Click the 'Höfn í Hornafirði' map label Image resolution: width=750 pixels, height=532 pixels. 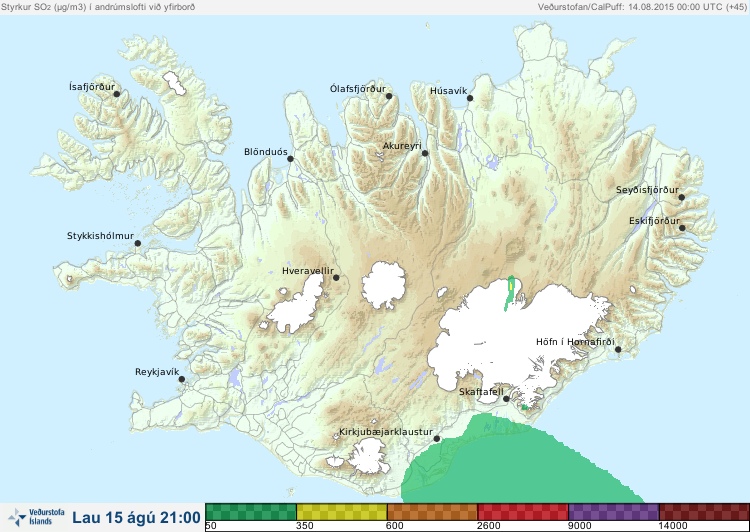[x=575, y=342]
